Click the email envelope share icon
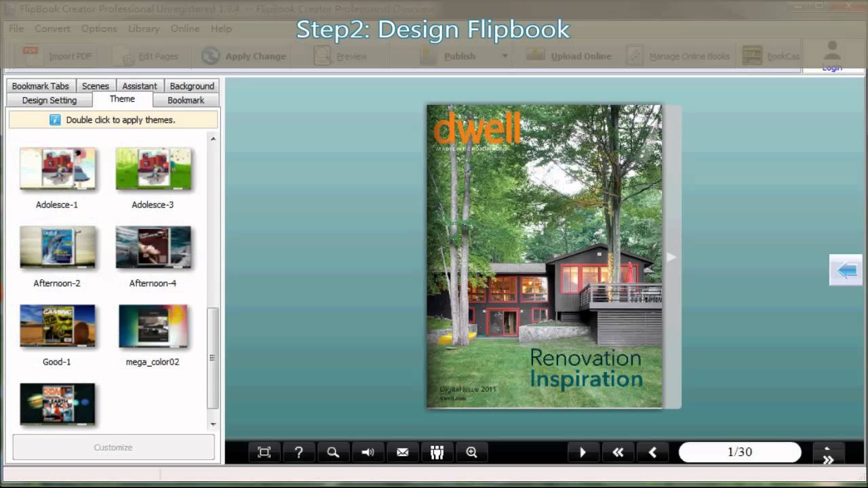 402,452
